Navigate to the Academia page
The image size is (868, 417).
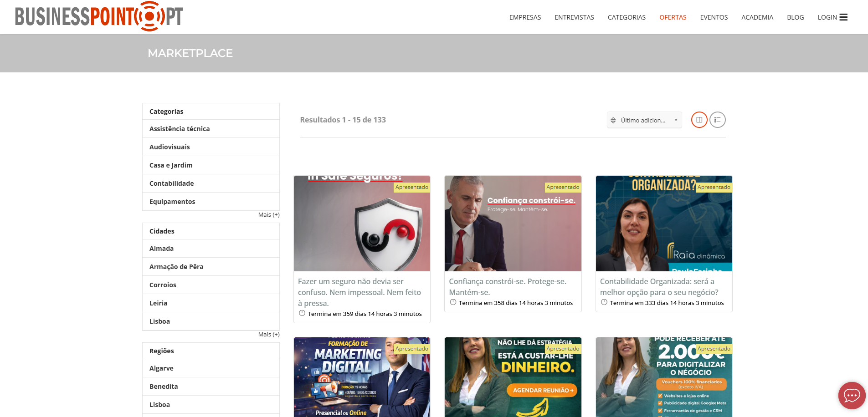point(757,17)
